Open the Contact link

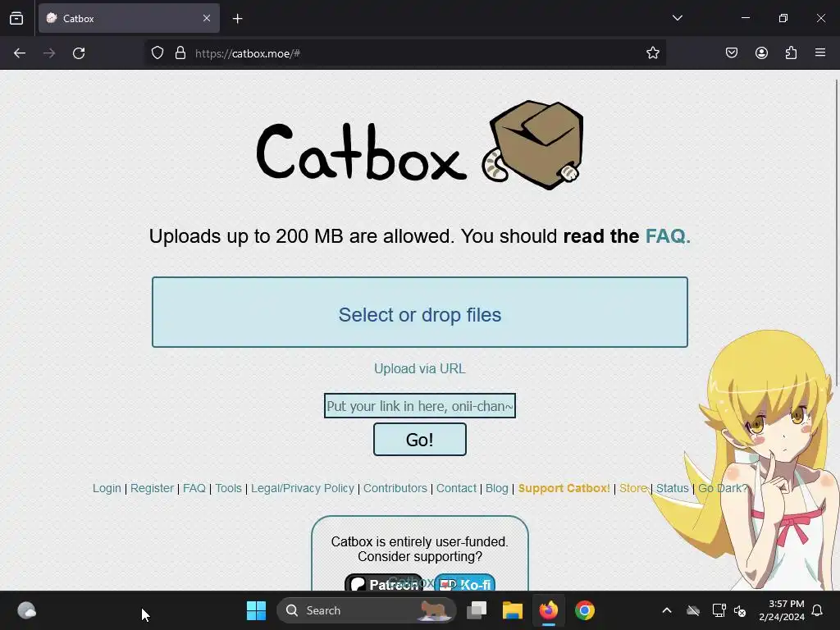(x=456, y=488)
